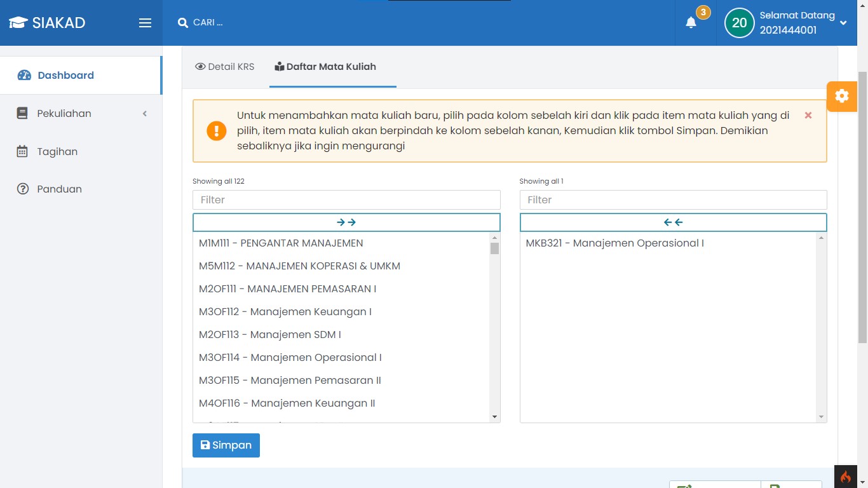Open the orange settings gear panel
Viewport: 868px width, 488px height.
pyautogui.click(x=842, y=96)
